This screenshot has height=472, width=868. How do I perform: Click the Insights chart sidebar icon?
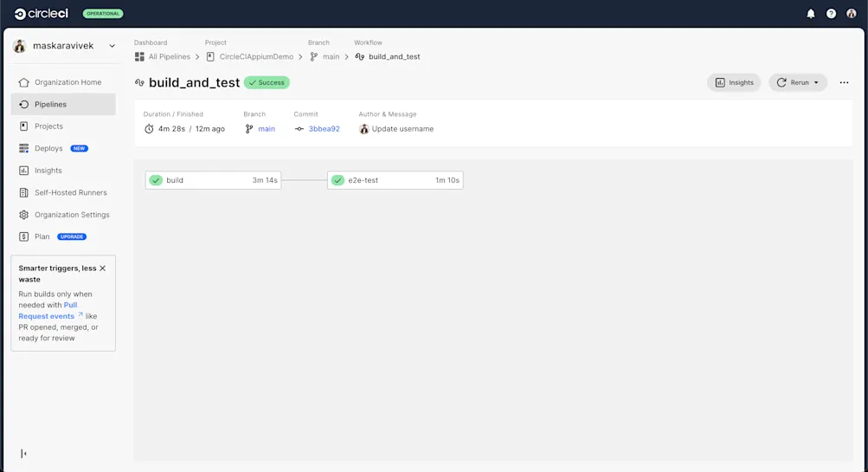point(24,171)
